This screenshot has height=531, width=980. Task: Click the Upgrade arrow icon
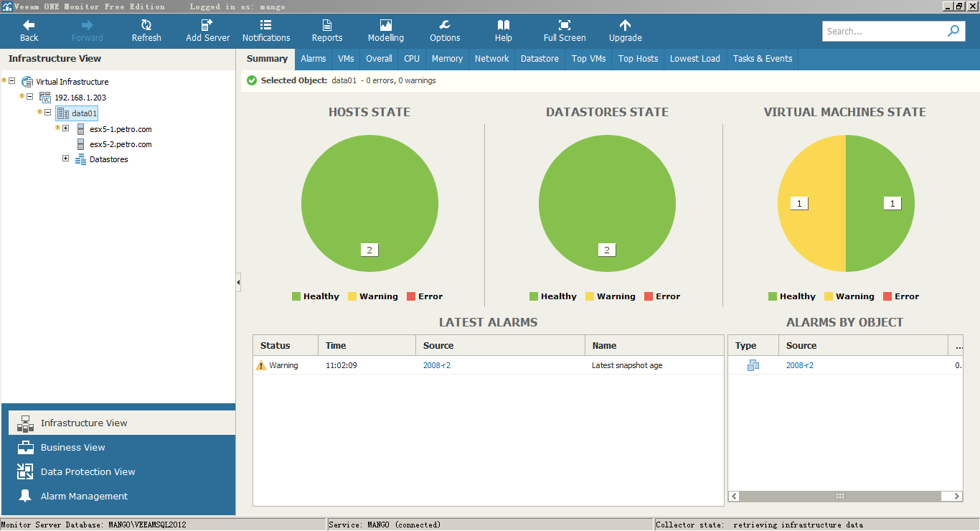click(626, 25)
